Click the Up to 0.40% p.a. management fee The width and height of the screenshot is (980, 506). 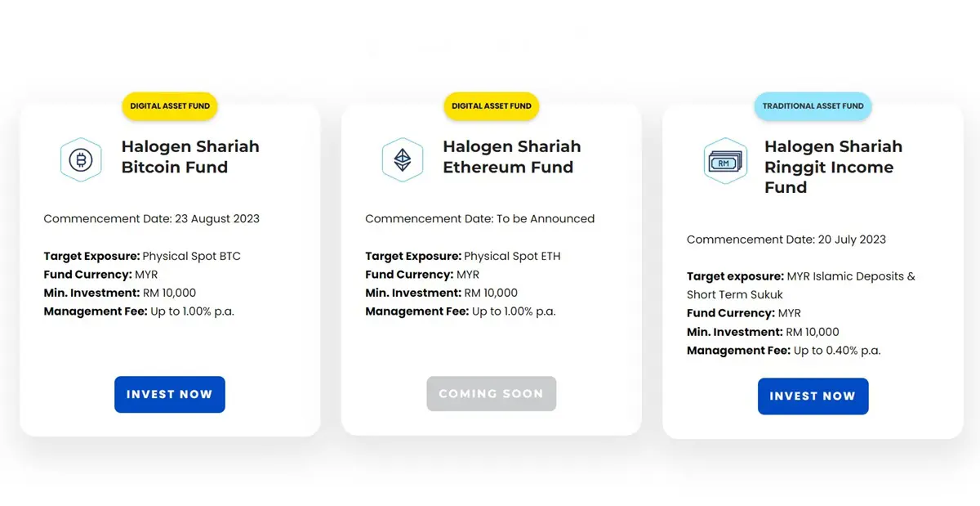[837, 351]
